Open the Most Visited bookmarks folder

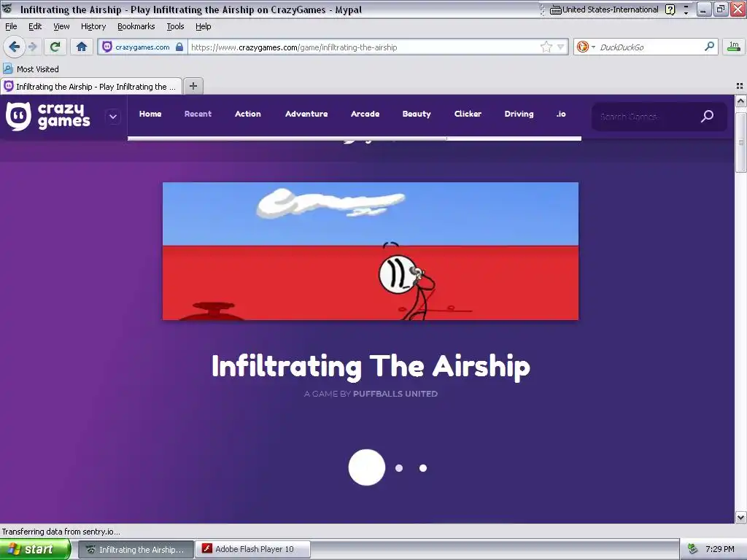pos(31,69)
